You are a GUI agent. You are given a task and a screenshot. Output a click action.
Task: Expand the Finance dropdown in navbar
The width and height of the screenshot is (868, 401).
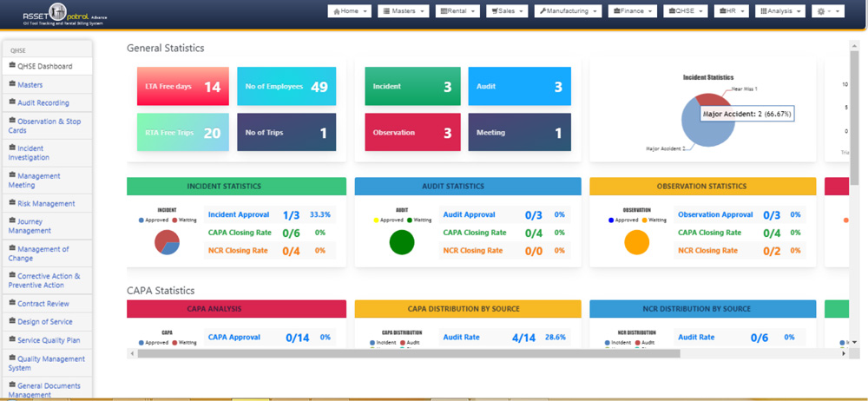pyautogui.click(x=633, y=11)
